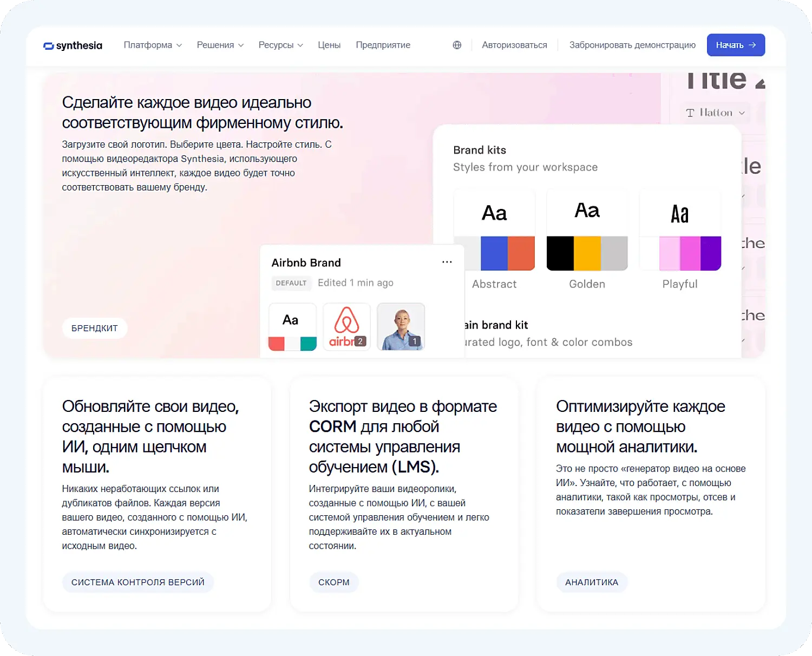Click the СИСТЕМА КОНТРОЛЯ ВЕРСИЙ tag
Screen dimensions: 812x656
137,582
